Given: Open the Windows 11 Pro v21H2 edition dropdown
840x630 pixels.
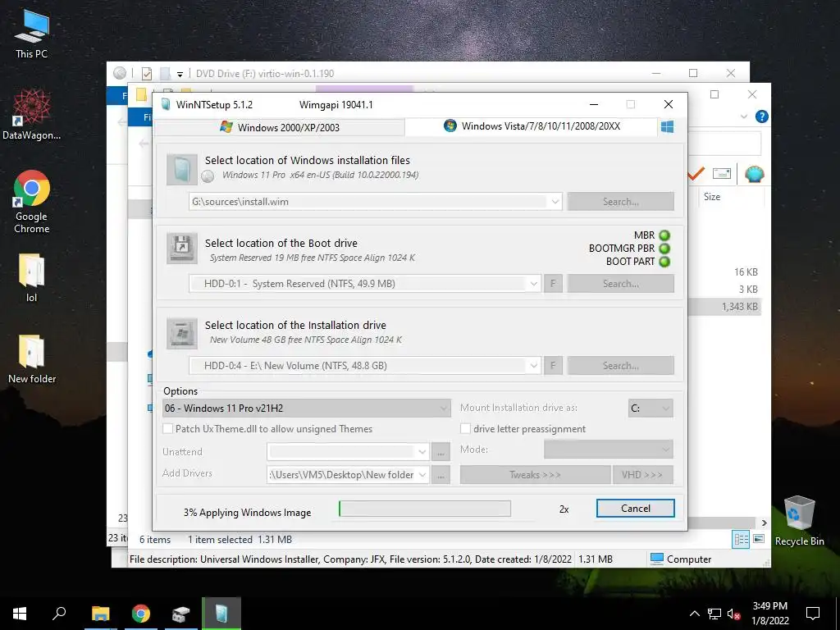Looking at the screenshot, I should [x=307, y=409].
